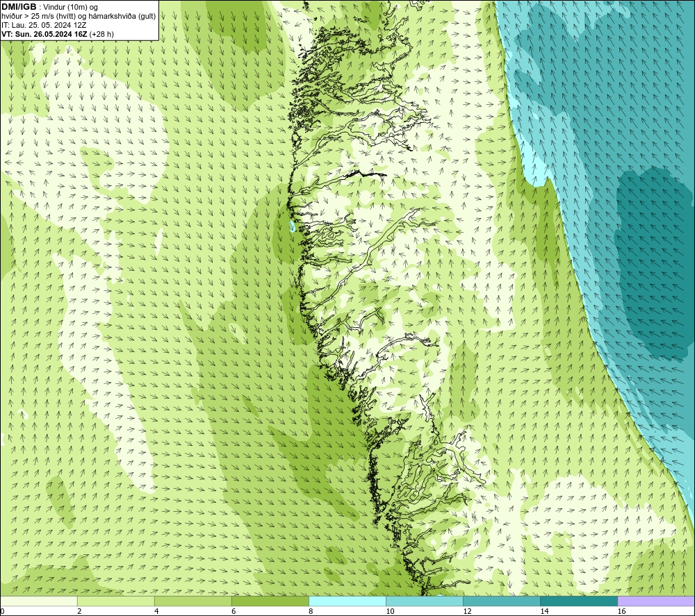Viewport: 695px width, 616px height.
Task: Click the small cyan patch on the west coast
Action: [292, 227]
